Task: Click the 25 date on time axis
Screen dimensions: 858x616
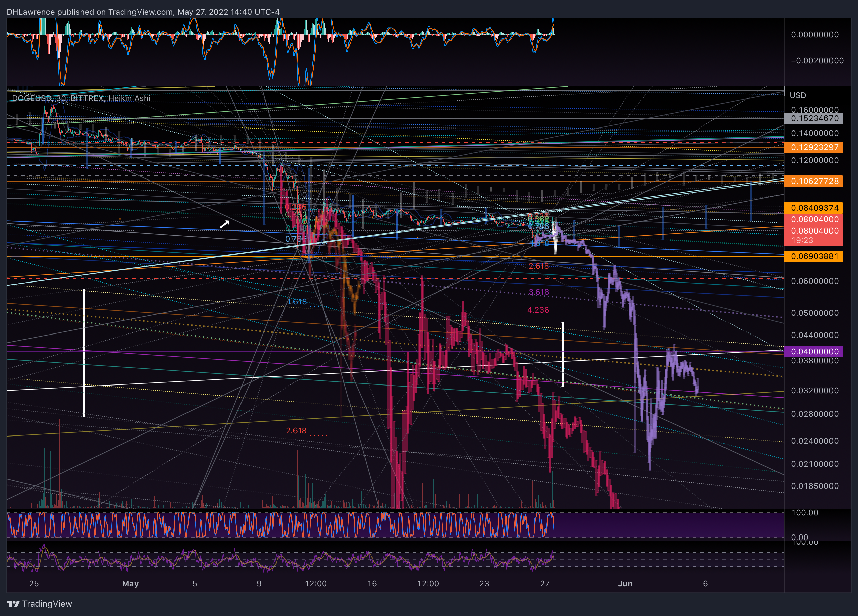Action: (x=34, y=584)
